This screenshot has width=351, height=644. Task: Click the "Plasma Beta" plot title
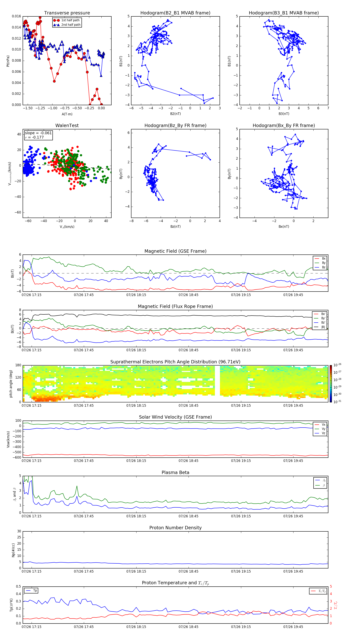tap(175, 473)
